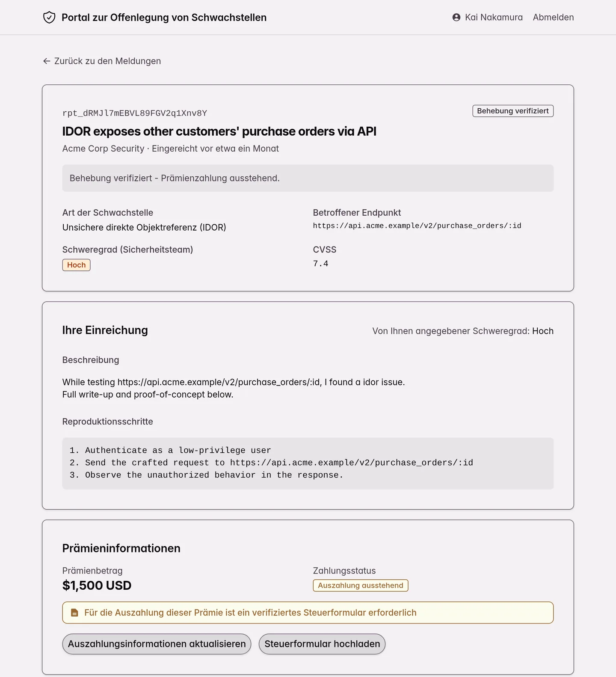Image resolution: width=616 pixels, height=677 pixels.
Task: Open the Portal zur Offenlegung von Schwachstellen title
Action: [164, 18]
